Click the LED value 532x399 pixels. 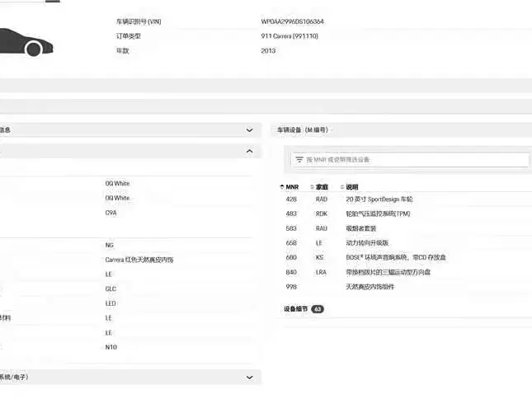(x=111, y=303)
